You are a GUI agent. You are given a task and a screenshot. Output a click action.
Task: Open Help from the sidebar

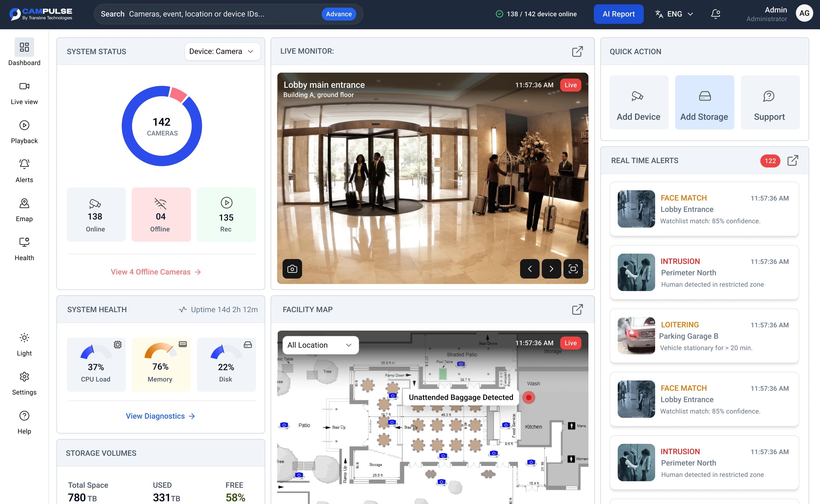[x=24, y=423]
